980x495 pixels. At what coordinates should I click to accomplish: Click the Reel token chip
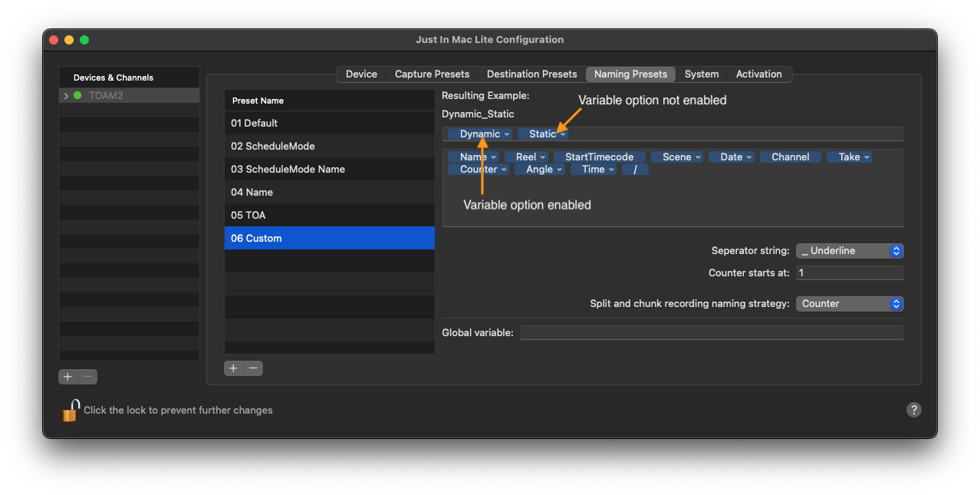pyautogui.click(x=526, y=157)
